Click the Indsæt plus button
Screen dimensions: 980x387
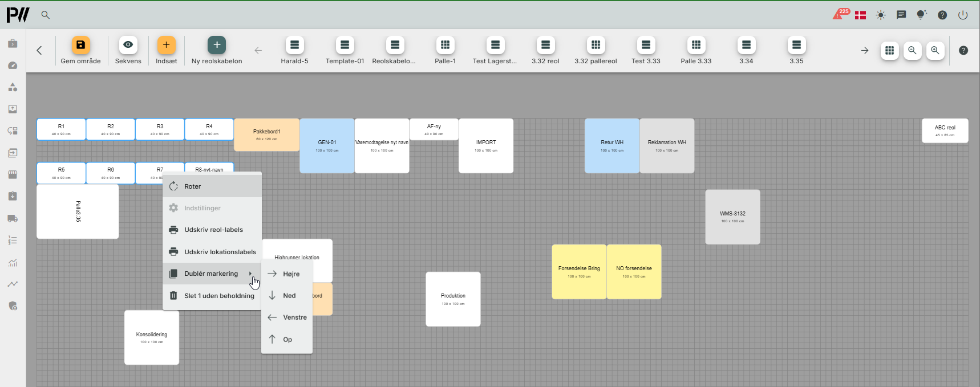[x=167, y=51]
